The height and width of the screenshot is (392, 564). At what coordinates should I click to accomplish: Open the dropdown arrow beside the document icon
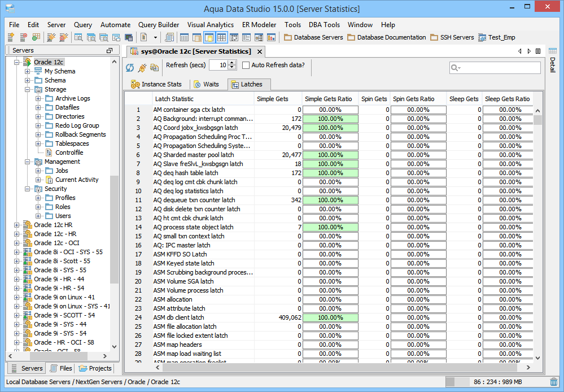click(x=154, y=38)
